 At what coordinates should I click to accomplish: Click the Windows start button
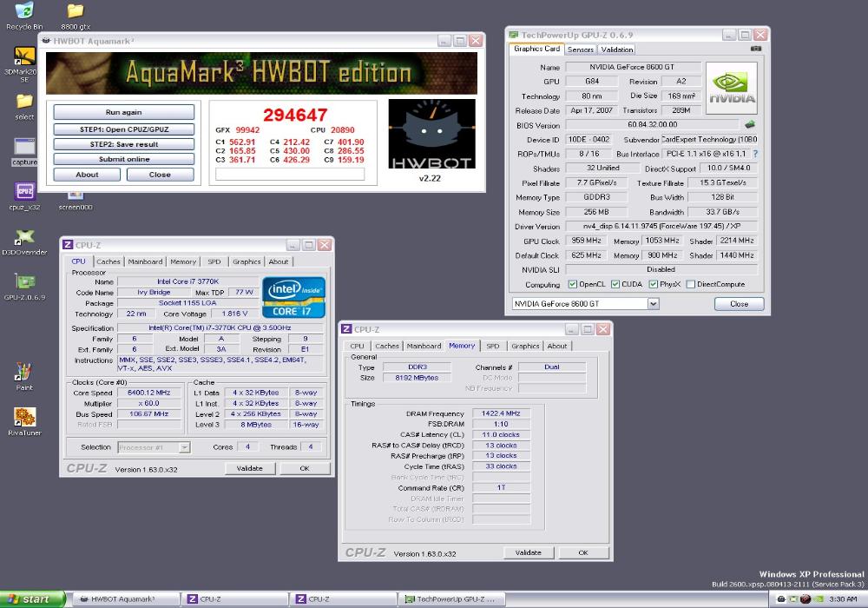[x=32, y=599]
